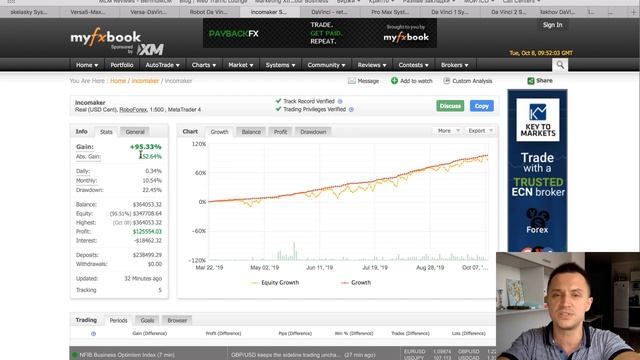
Task: Switch to the General tab
Action: coord(135,132)
